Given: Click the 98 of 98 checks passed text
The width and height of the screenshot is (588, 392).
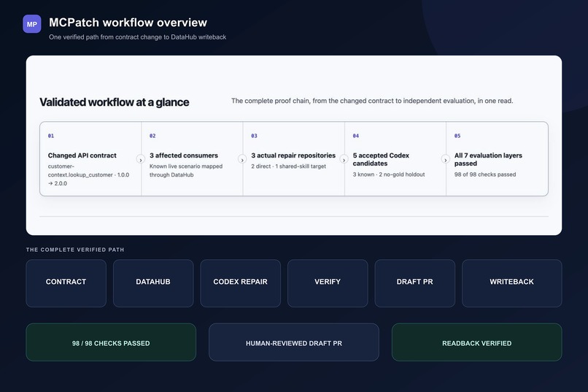Looking at the screenshot, I should (485, 174).
